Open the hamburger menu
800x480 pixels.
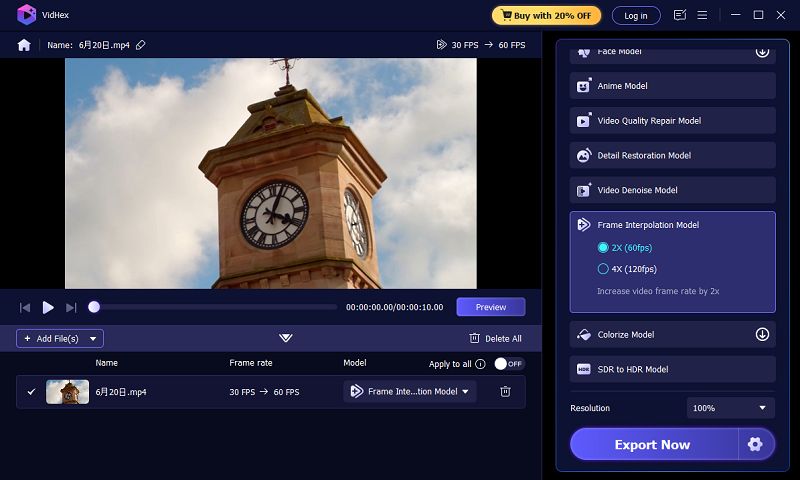pos(703,15)
